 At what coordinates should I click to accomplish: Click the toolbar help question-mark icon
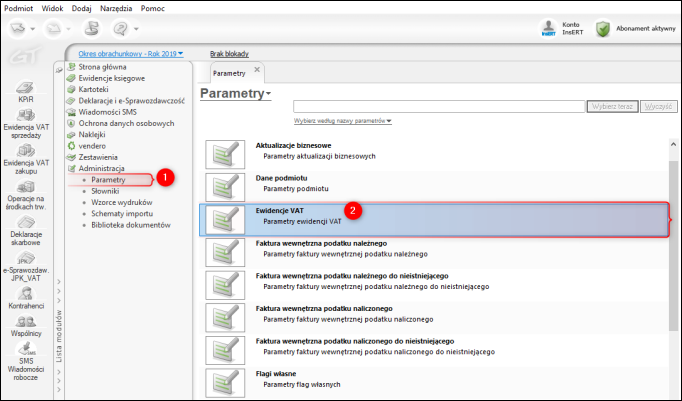(x=120, y=29)
